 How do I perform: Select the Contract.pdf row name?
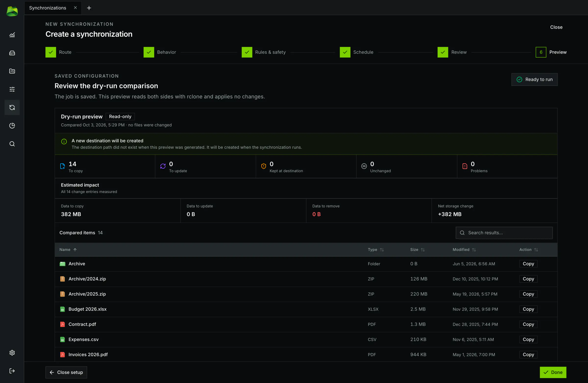click(82, 324)
